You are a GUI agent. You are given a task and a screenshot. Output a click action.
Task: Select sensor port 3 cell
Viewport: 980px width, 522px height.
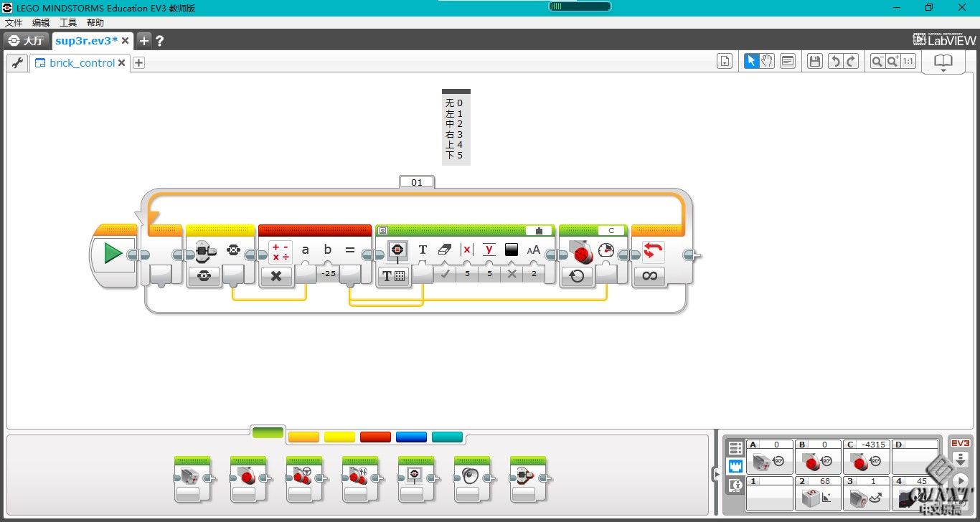click(867, 493)
